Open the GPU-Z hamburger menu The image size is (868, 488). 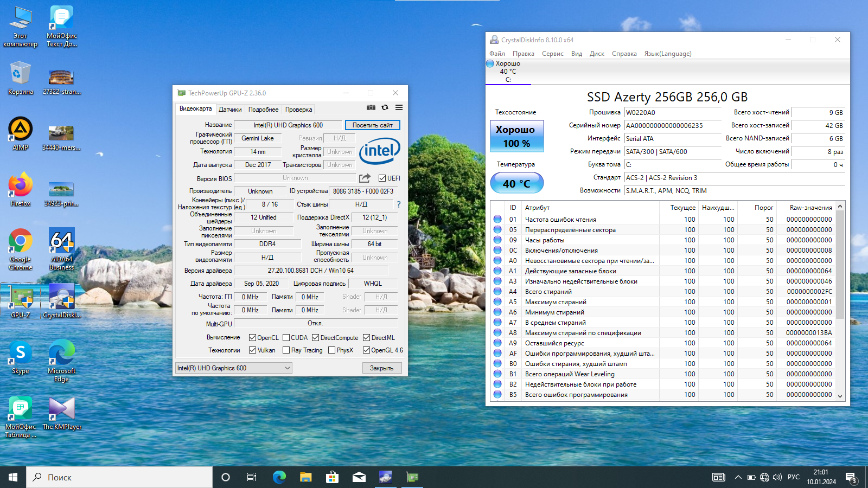coord(399,107)
